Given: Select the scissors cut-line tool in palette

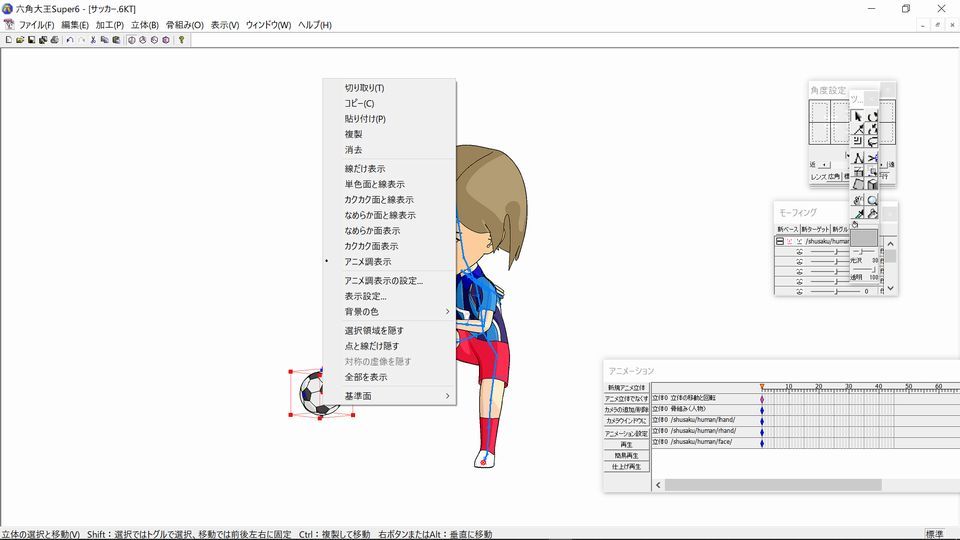Looking at the screenshot, I should tap(872, 158).
